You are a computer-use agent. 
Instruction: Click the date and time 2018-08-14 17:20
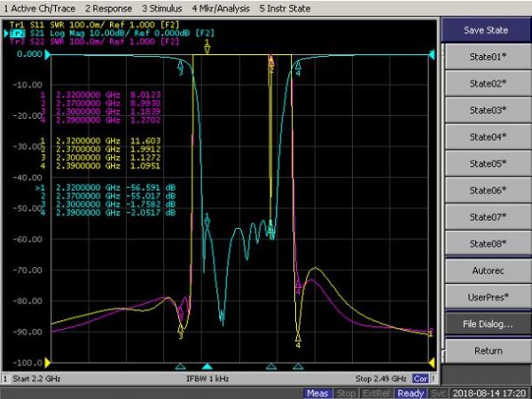coord(489,393)
